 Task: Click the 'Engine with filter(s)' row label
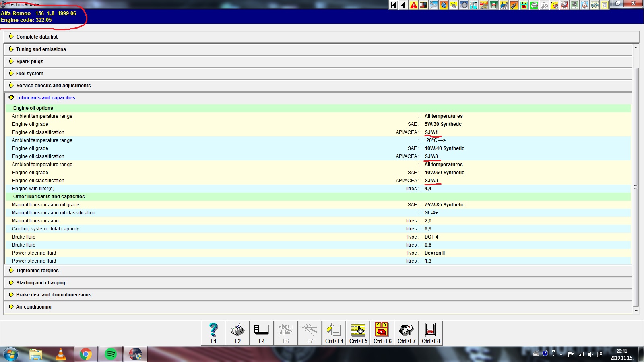click(33, 189)
